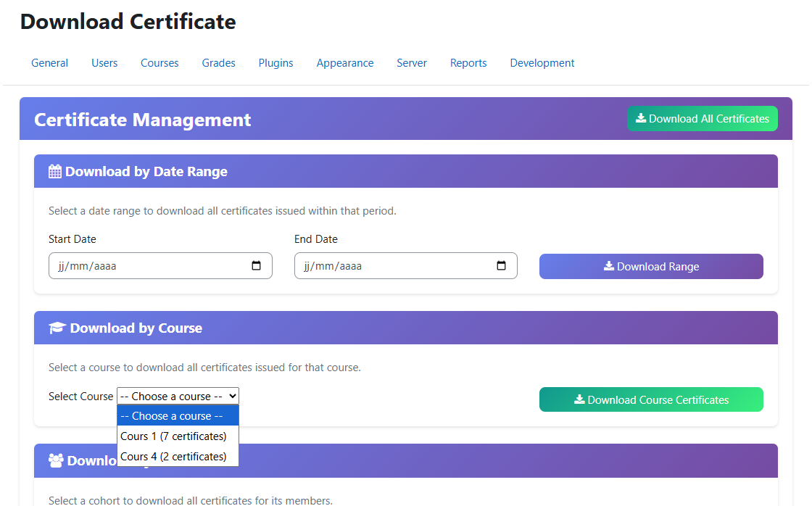Open the Reports tab

click(468, 63)
